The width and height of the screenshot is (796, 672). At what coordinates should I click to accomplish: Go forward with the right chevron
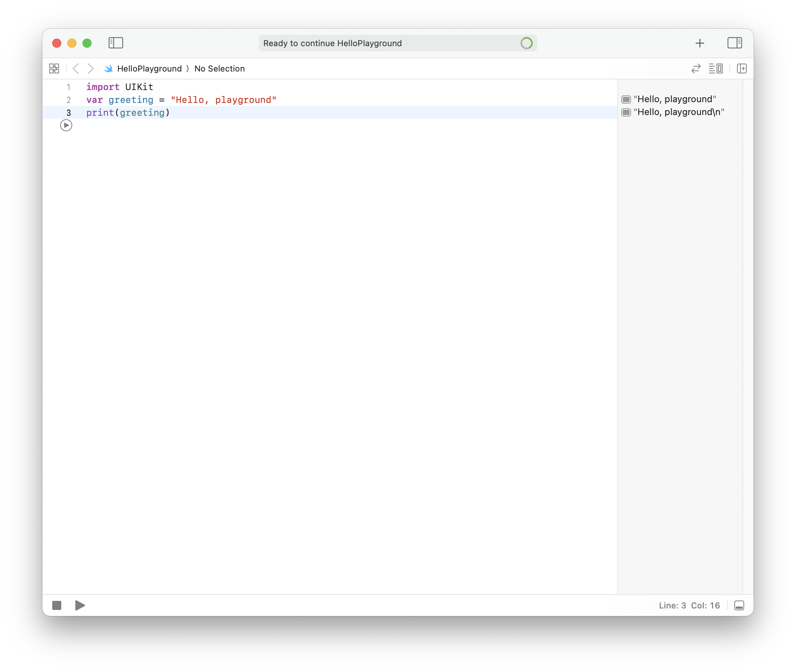pos(90,68)
